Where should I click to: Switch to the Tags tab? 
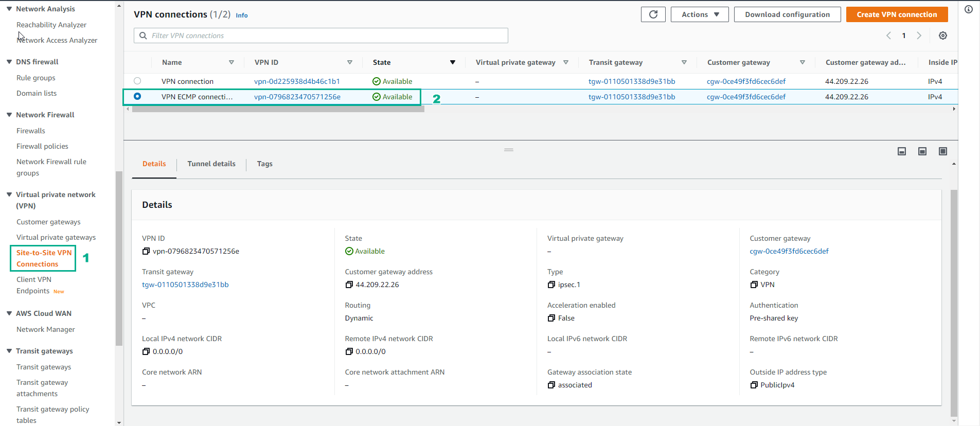[265, 164]
